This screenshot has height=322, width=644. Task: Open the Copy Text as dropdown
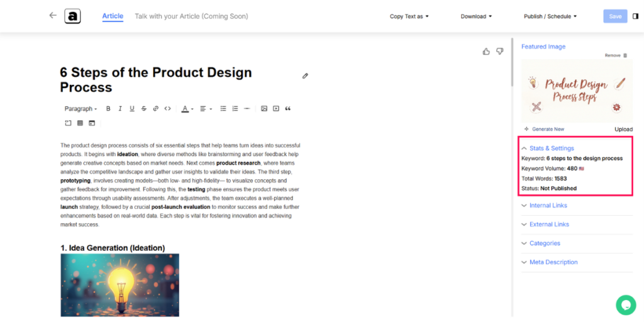pos(409,16)
